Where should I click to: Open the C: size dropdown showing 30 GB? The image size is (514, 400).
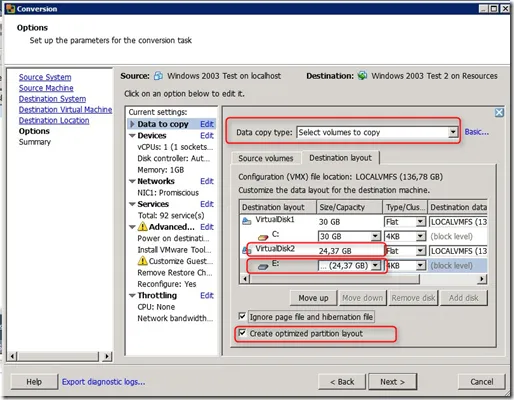tap(376, 236)
